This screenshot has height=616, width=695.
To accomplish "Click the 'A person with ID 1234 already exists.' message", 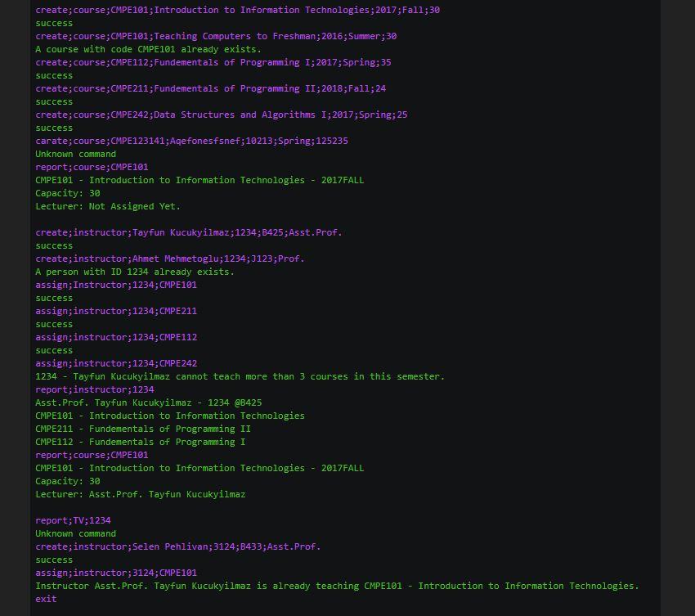I will click(135, 272).
